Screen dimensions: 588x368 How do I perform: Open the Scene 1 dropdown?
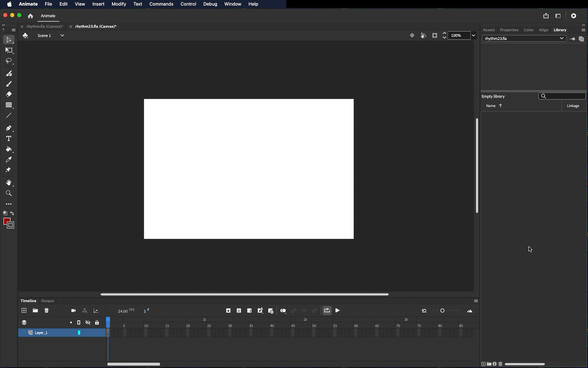pos(62,35)
